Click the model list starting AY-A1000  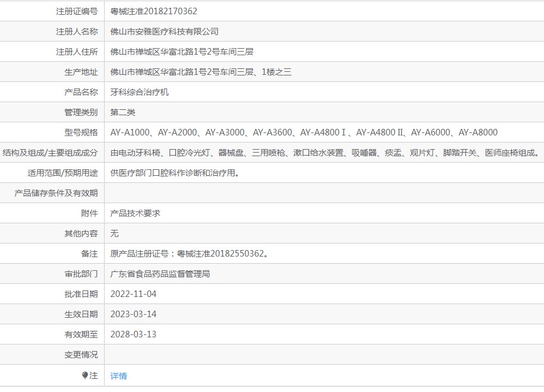(x=304, y=132)
